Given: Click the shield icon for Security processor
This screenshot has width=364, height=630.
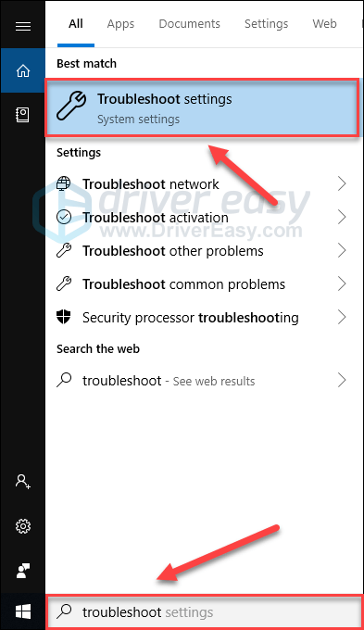Looking at the screenshot, I should click(x=64, y=317).
